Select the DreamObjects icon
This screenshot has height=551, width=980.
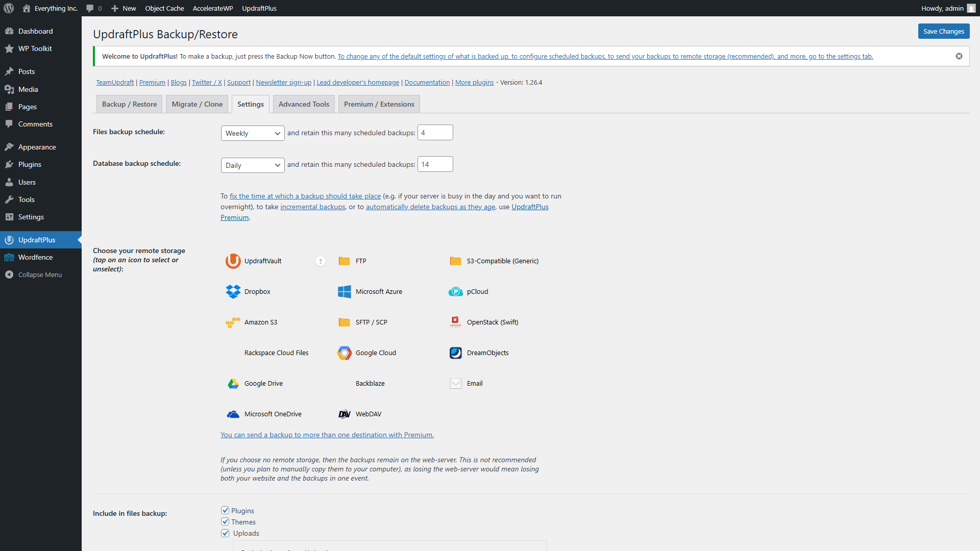tap(456, 353)
